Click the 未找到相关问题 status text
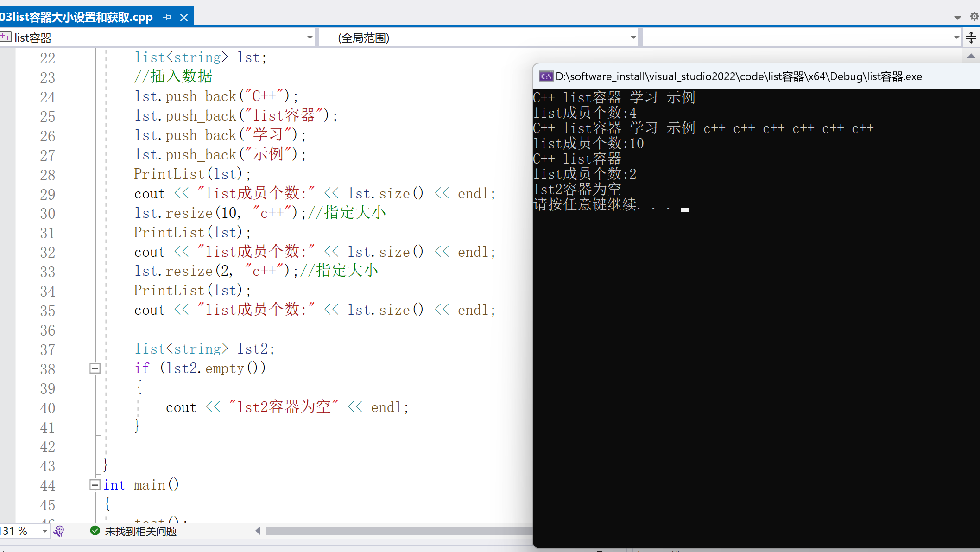 tap(140, 531)
